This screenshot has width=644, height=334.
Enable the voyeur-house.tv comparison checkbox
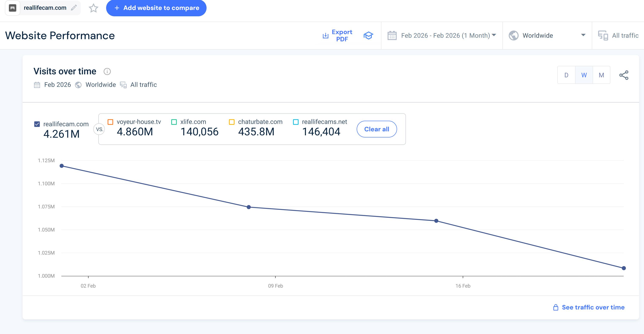pyautogui.click(x=110, y=122)
